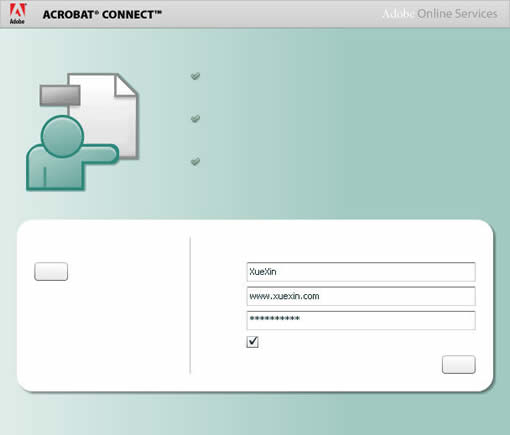This screenshot has width=510, height=435.
Task: Click the presenter's outstretched arm
Action: click(100, 154)
